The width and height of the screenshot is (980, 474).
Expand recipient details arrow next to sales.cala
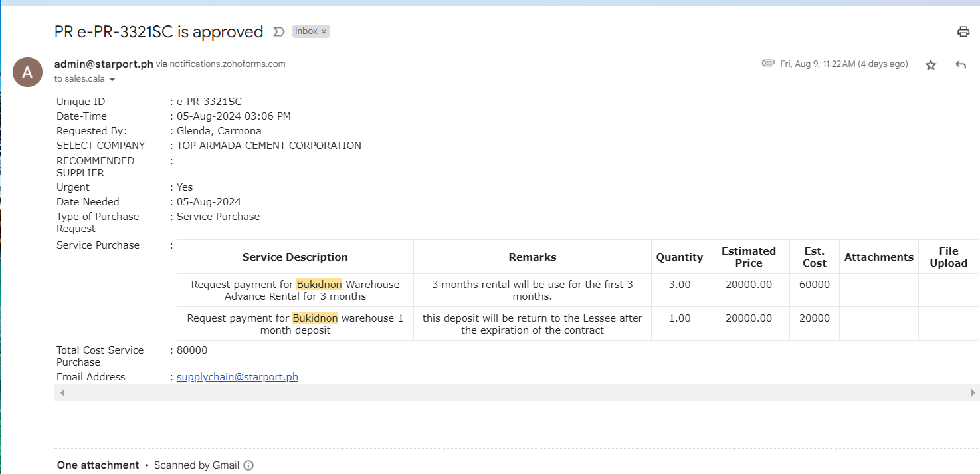(112, 79)
